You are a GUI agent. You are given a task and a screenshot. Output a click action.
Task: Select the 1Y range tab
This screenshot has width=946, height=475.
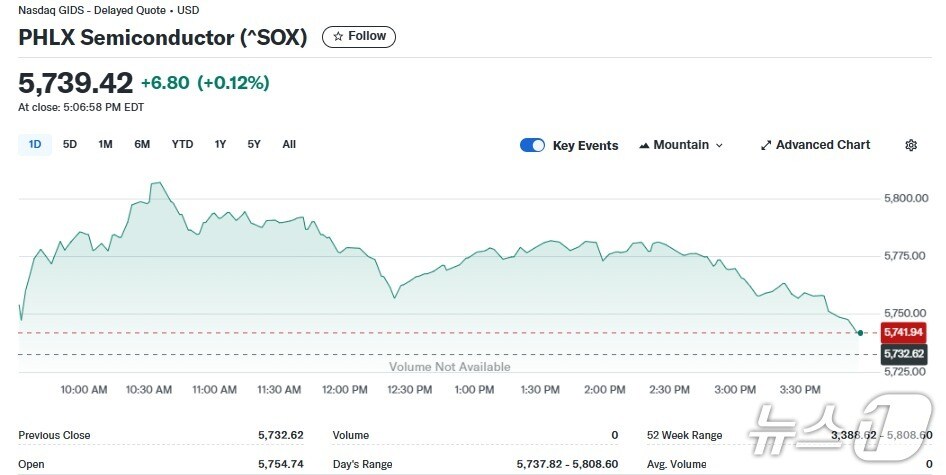(220, 144)
